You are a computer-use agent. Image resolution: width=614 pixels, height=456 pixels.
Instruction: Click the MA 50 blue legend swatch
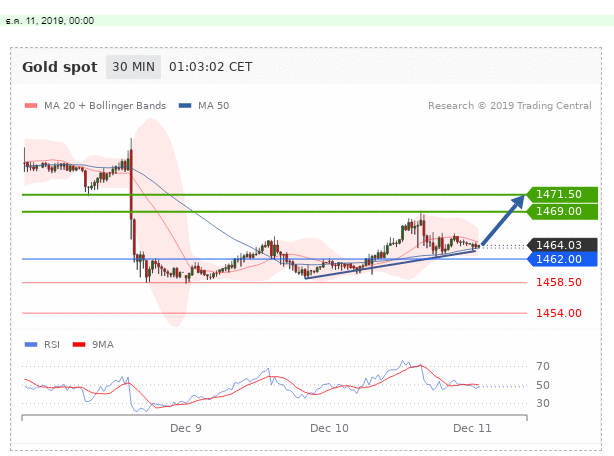pyautogui.click(x=185, y=105)
